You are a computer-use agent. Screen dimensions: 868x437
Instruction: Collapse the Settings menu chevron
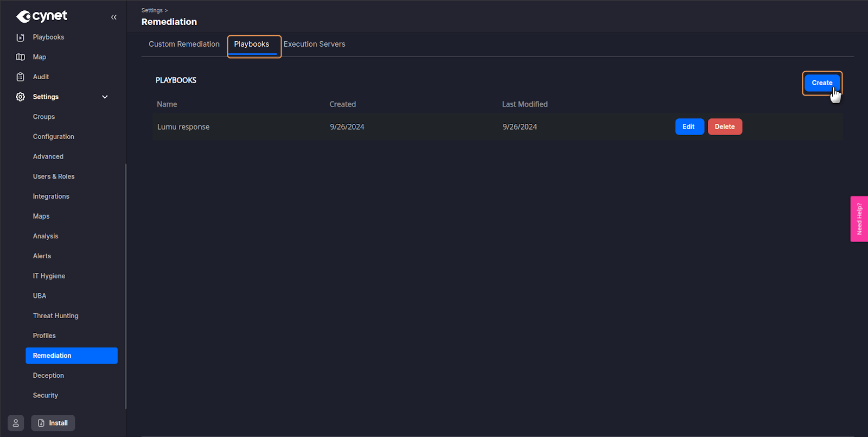coord(105,97)
